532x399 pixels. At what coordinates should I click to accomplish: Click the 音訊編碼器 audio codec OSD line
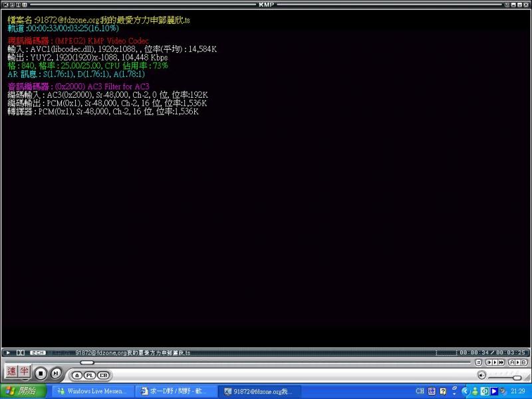tap(78, 86)
